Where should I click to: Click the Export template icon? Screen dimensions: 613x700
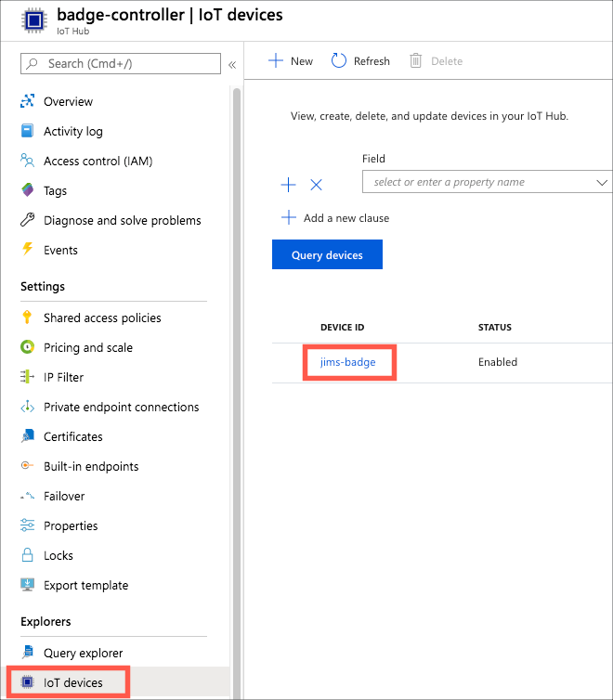(x=27, y=584)
